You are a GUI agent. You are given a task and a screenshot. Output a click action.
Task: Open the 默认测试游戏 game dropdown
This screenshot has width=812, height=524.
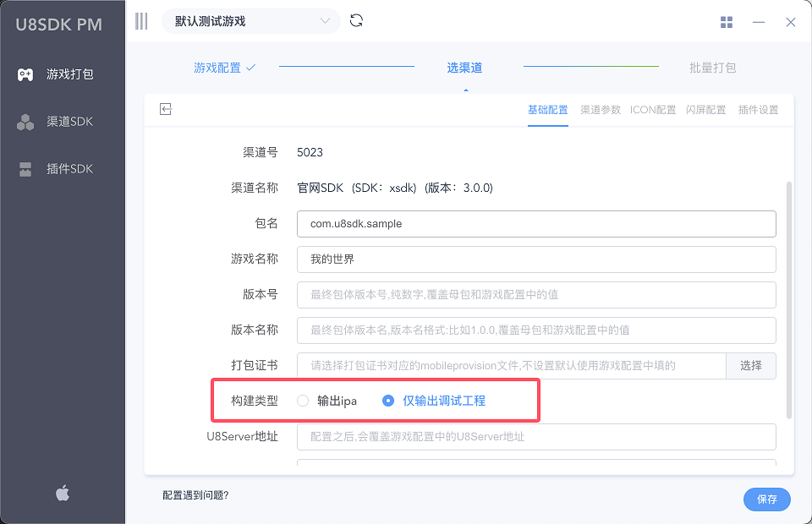[251, 21]
